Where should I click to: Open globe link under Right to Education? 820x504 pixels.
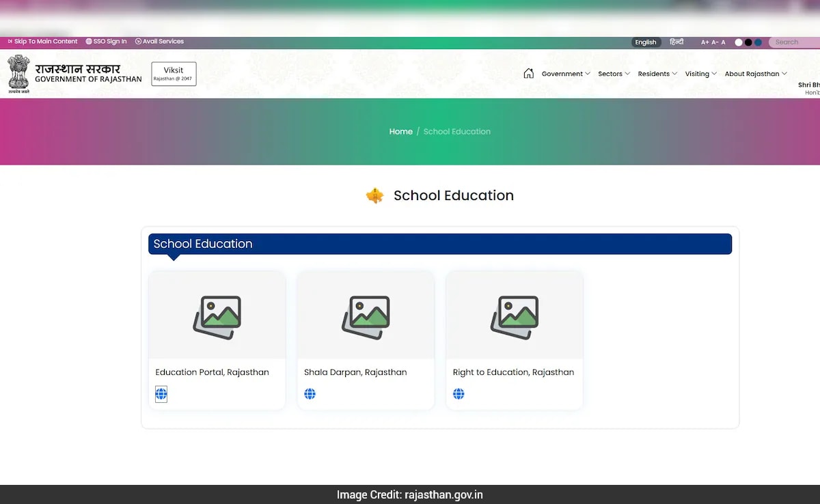(459, 394)
